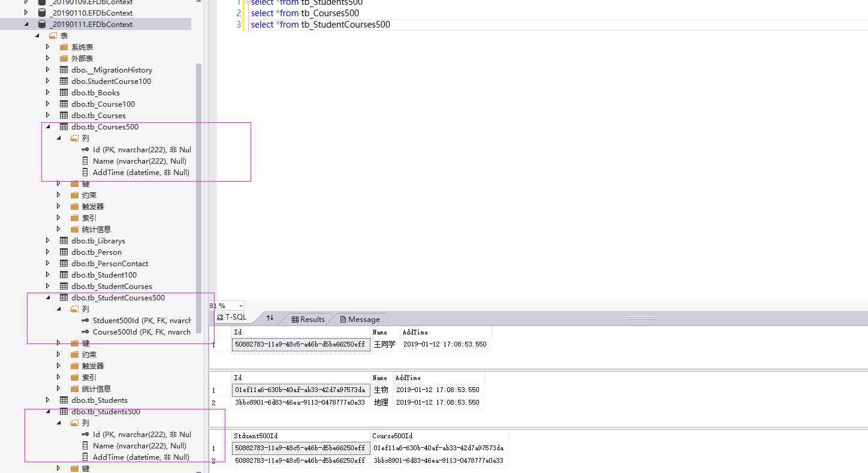The height and width of the screenshot is (473, 868).
Task: Switch to the T-SQL tab
Action: pyautogui.click(x=231, y=318)
